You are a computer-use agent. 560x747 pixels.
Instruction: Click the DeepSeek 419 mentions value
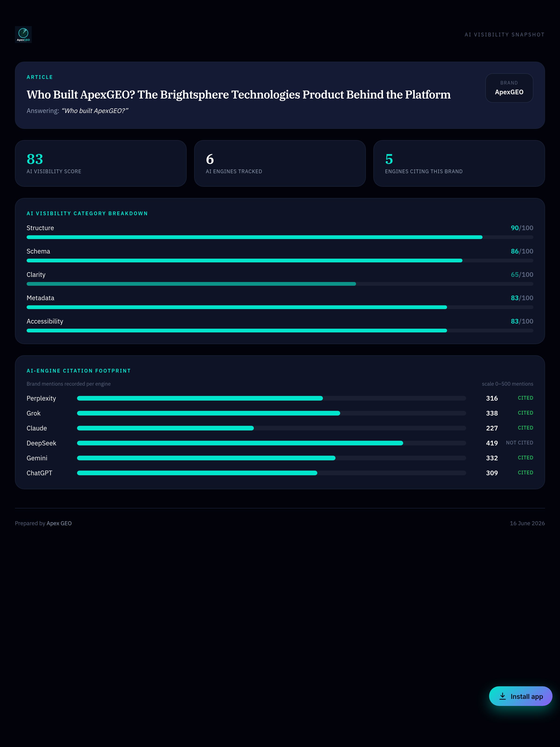(x=492, y=443)
